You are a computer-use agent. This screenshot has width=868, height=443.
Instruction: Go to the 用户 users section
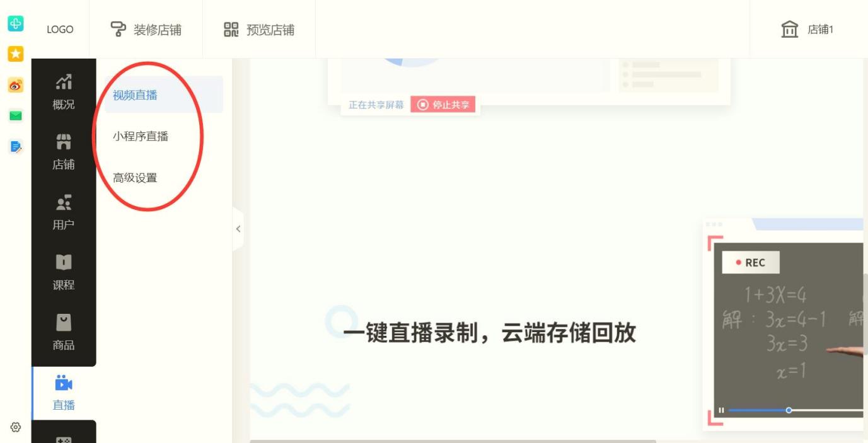[64, 212]
